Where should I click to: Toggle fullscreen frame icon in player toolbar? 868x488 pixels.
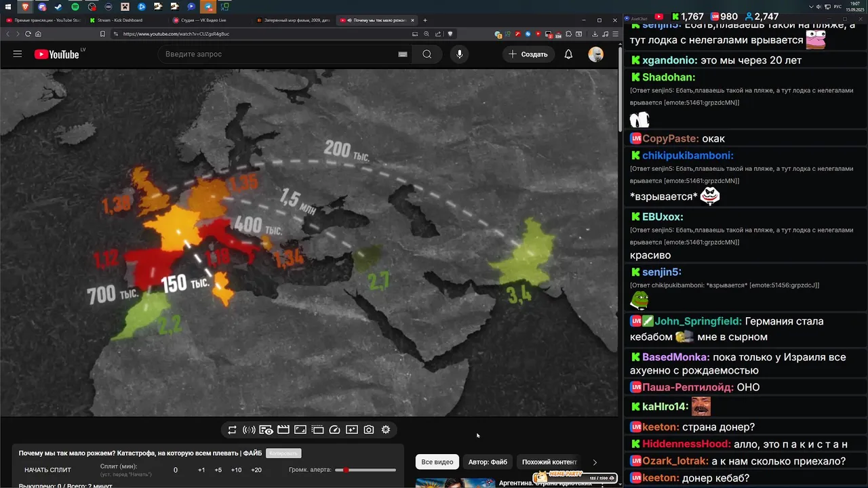click(x=300, y=430)
